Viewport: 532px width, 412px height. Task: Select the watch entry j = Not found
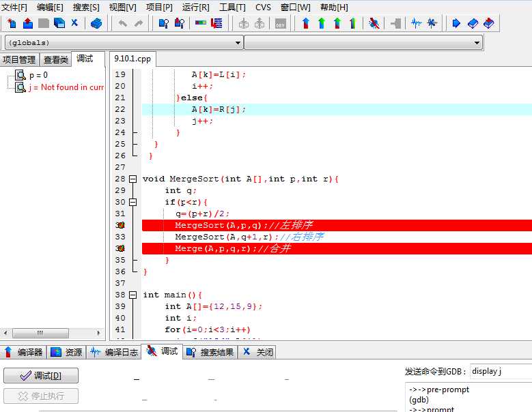tap(66, 87)
